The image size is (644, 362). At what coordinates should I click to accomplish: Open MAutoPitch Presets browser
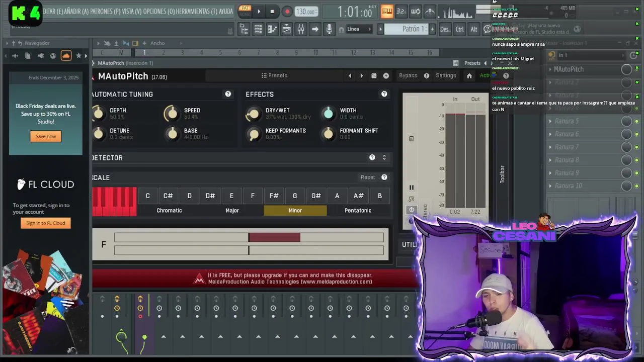click(x=274, y=75)
